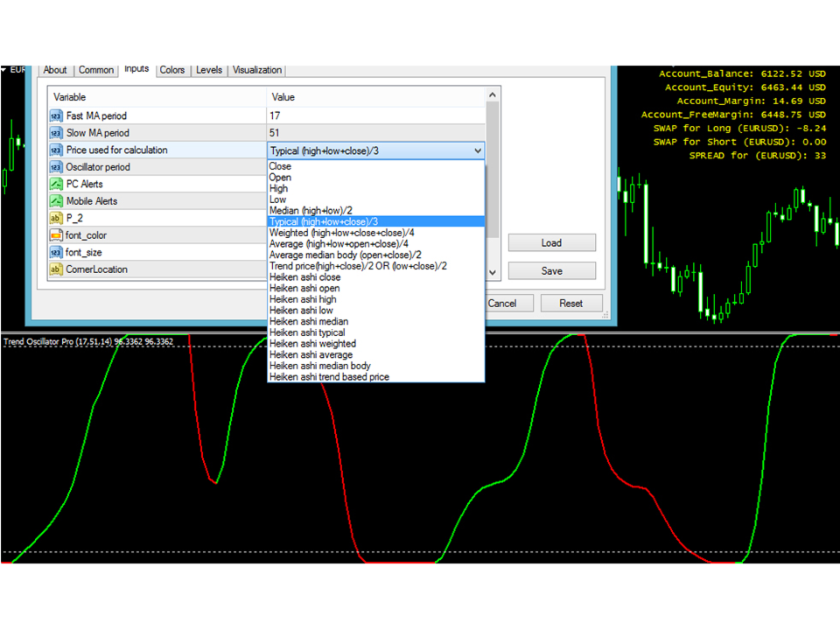Click the Load button
Viewport: 840px width, 630px height.
tap(552, 243)
